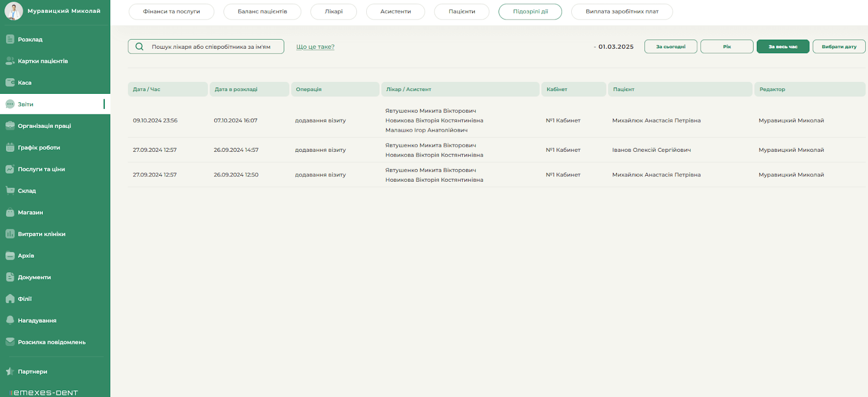Click the Каса cash register icon
This screenshot has width=868, height=397.
pyautogui.click(x=10, y=82)
